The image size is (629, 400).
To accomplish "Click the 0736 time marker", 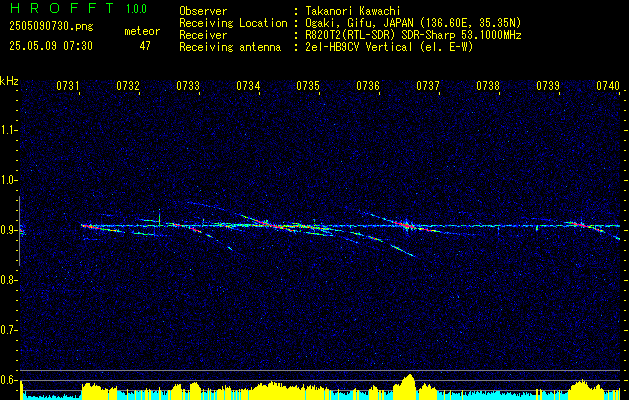I will pos(368,86).
